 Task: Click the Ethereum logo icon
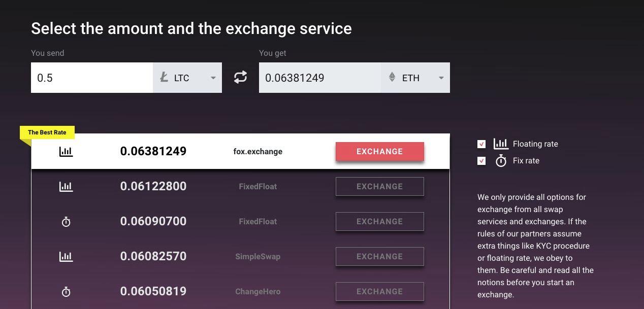point(392,77)
